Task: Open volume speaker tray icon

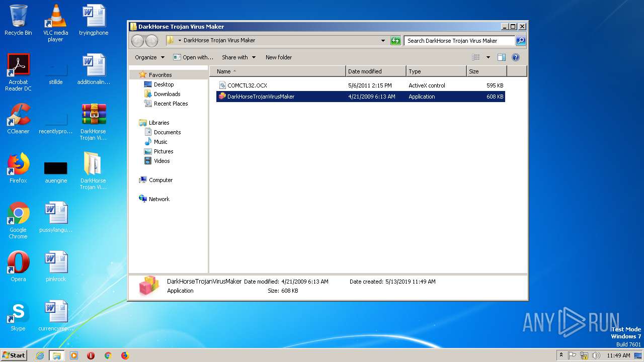Action: click(596, 355)
